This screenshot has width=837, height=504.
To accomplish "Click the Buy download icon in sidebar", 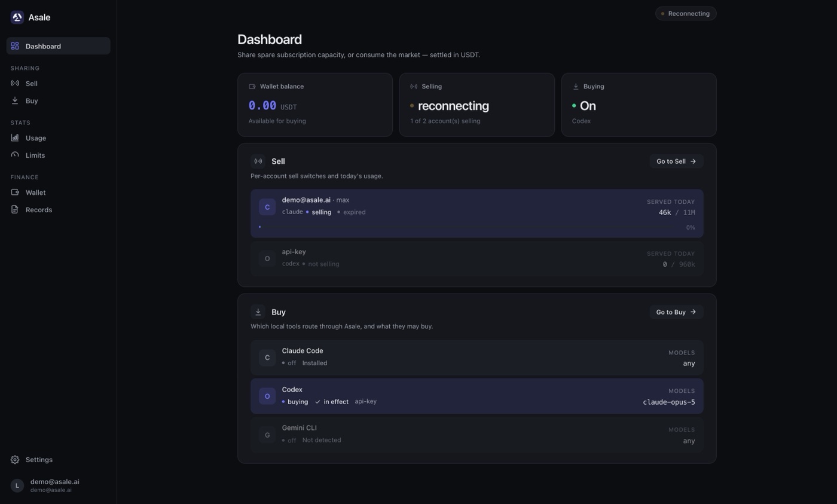I will (x=15, y=100).
